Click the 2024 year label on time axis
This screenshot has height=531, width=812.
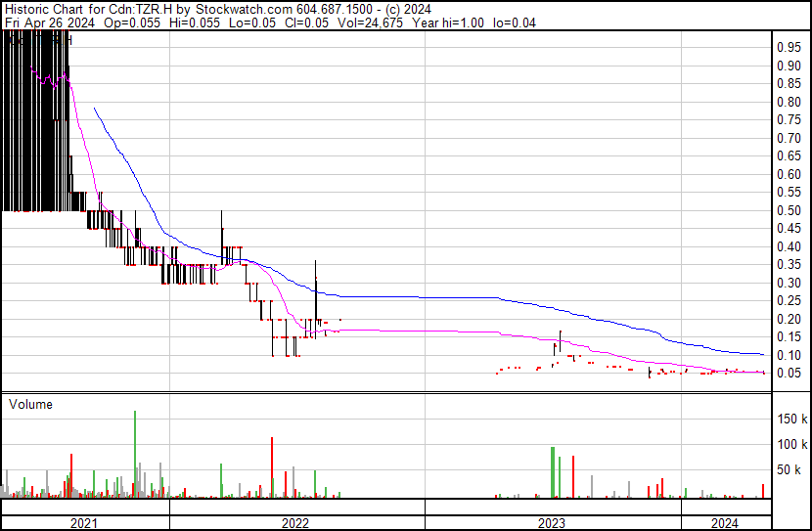coord(725,523)
